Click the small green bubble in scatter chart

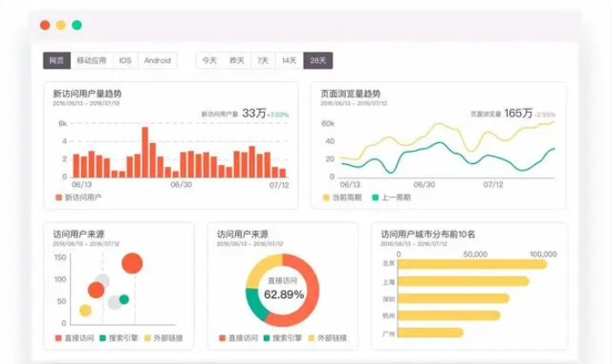click(x=124, y=299)
